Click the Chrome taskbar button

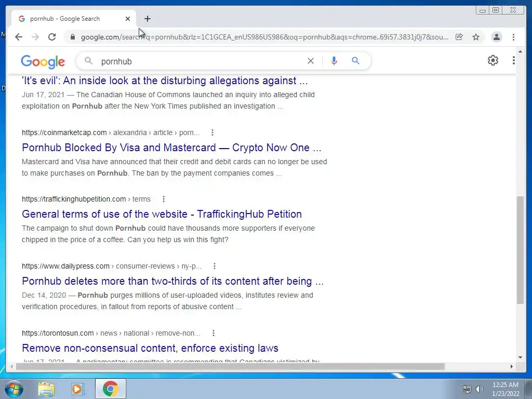[x=111, y=389]
